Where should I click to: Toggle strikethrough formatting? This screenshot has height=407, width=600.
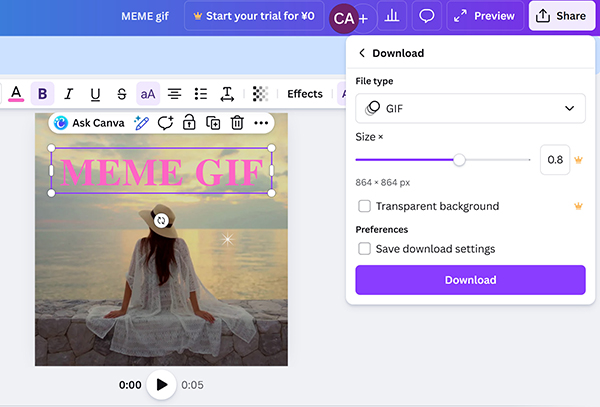click(x=122, y=94)
